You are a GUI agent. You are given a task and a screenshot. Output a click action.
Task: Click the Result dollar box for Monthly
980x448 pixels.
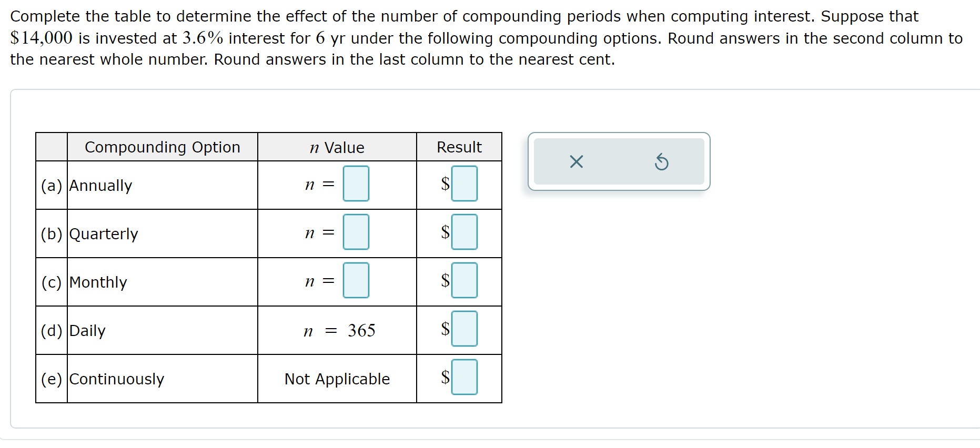(x=464, y=280)
